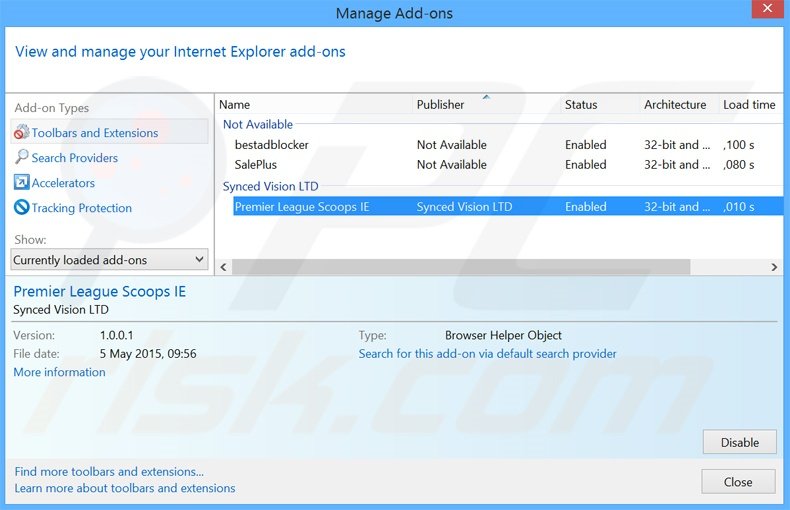Click the Synced Vision LTD group header
Image resolution: width=790 pixels, height=510 pixels.
click(270, 186)
